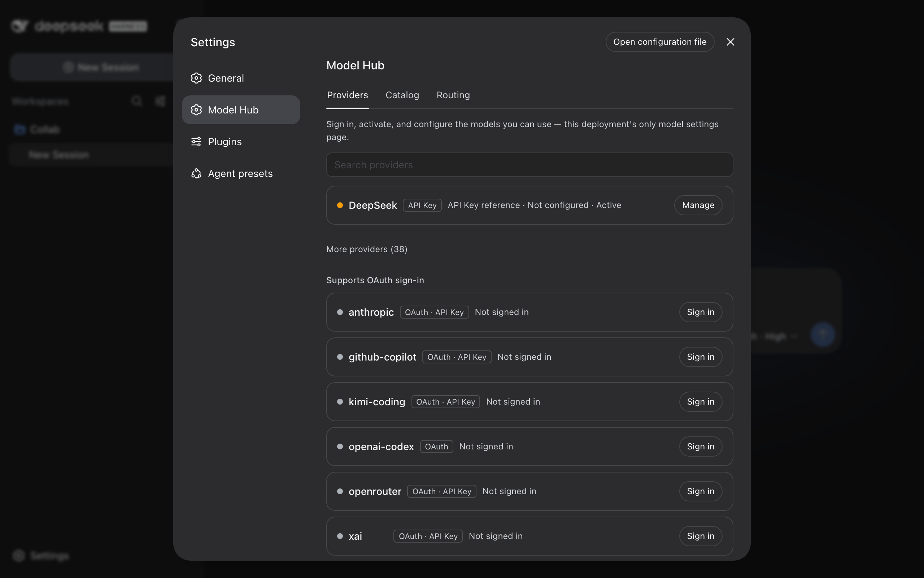The height and width of the screenshot is (578, 924).
Task: Click the General gear icon in Settings sidebar
Action: (196, 78)
